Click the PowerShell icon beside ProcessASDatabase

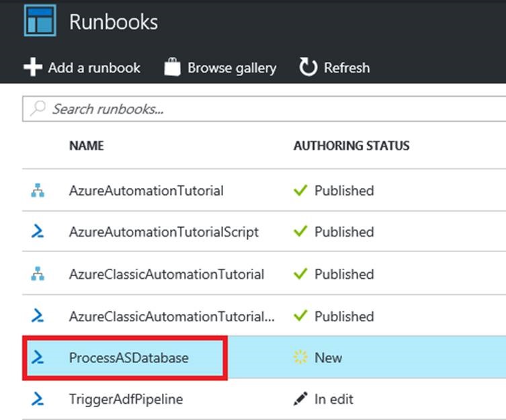[38, 358]
